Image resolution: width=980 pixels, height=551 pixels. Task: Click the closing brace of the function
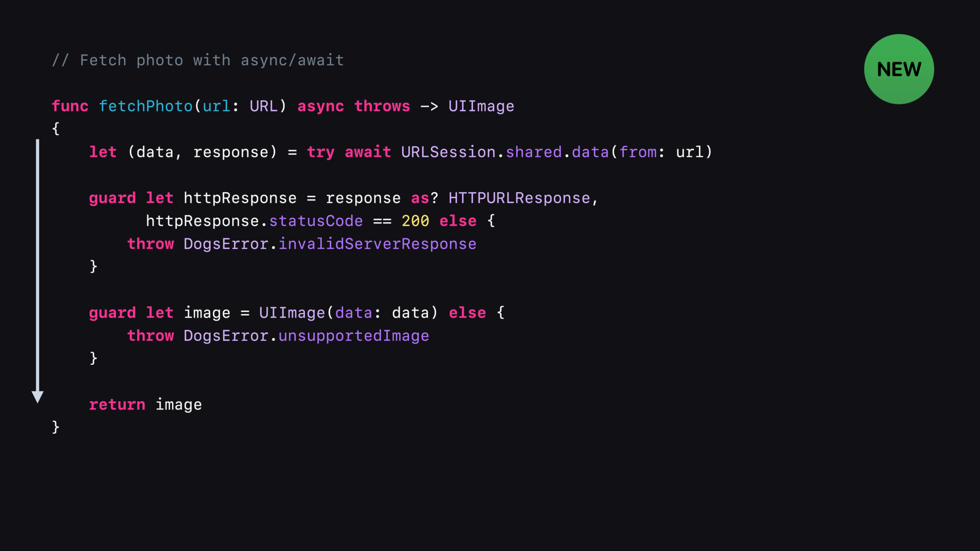click(56, 427)
